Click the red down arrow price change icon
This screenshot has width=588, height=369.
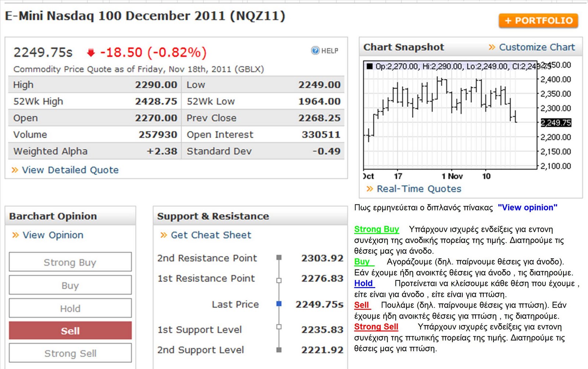[x=91, y=53]
